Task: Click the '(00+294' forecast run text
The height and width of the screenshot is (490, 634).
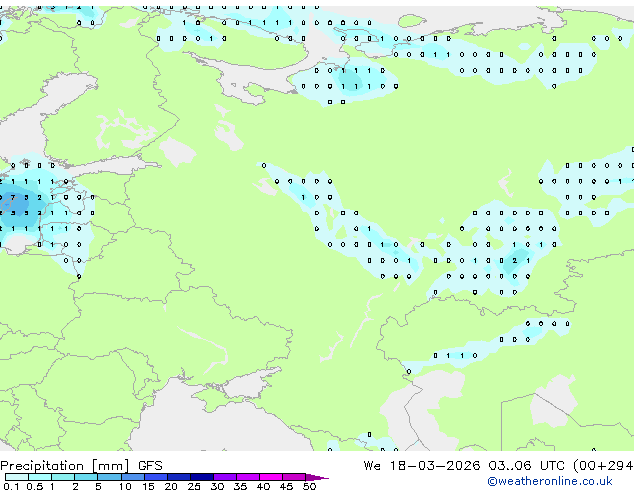Action: (x=603, y=466)
